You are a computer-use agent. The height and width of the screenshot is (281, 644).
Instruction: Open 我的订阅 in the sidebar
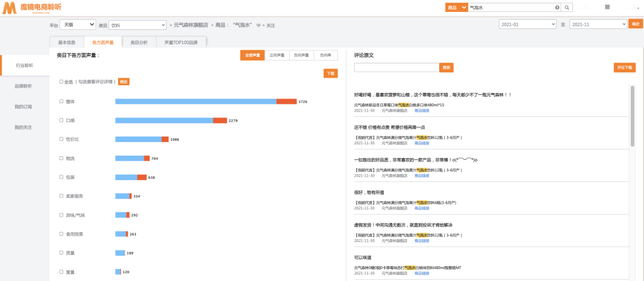click(x=23, y=106)
